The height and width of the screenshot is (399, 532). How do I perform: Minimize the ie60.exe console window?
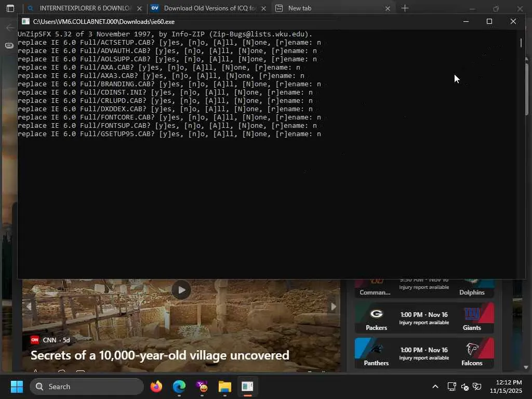click(x=466, y=21)
